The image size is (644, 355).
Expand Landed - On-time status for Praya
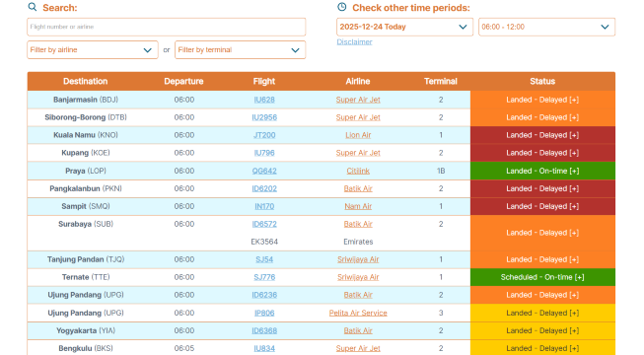[542, 171]
